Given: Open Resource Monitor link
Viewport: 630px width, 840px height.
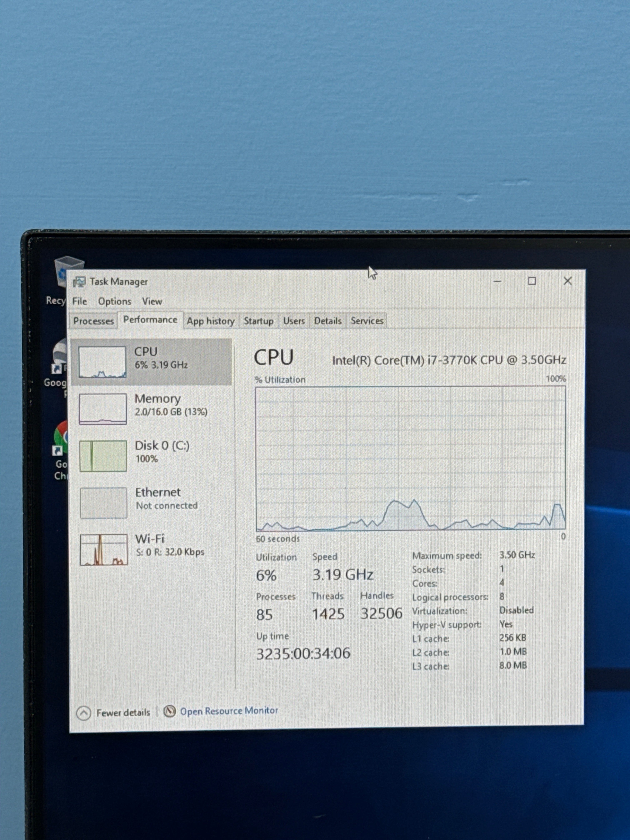Looking at the screenshot, I should [229, 710].
